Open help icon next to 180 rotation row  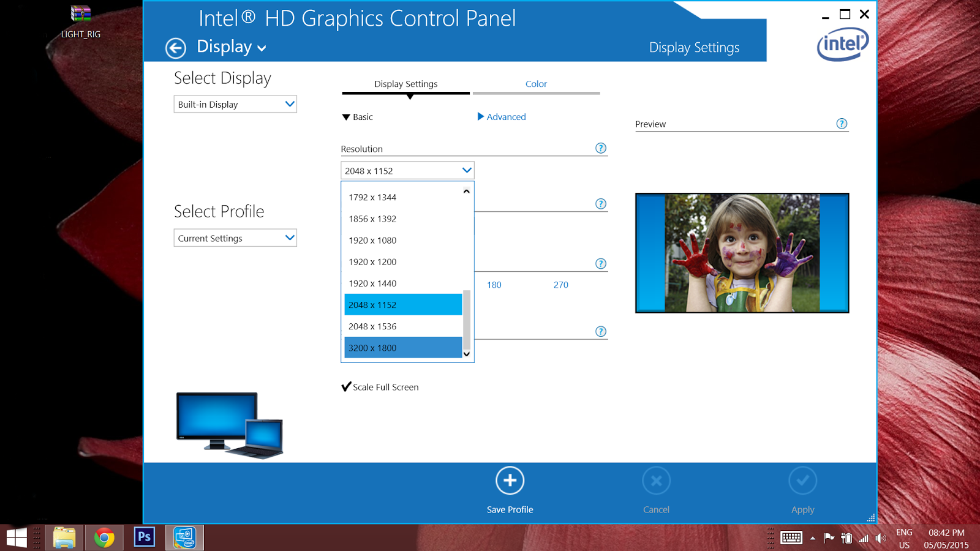tap(601, 263)
